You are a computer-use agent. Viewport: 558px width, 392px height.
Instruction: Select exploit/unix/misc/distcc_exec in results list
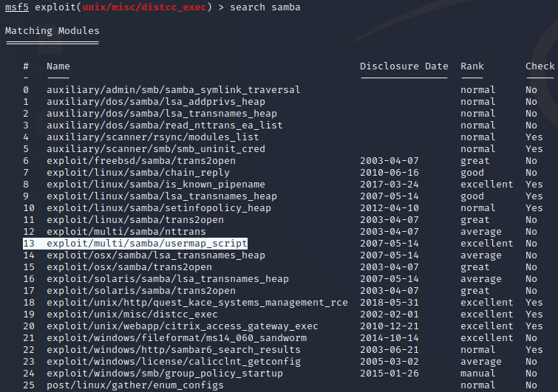tap(132, 314)
